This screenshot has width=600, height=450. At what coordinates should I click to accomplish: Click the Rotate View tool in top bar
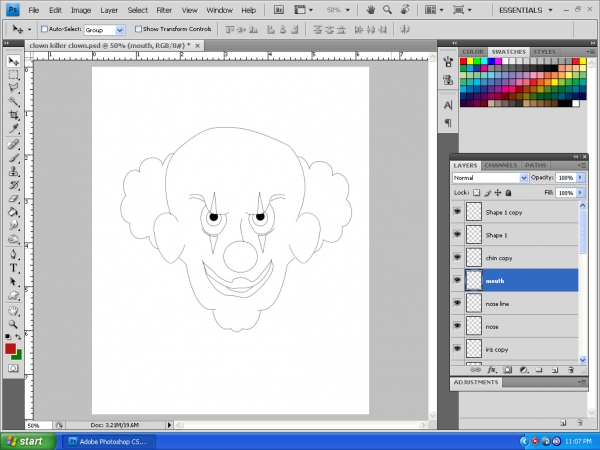405,10
